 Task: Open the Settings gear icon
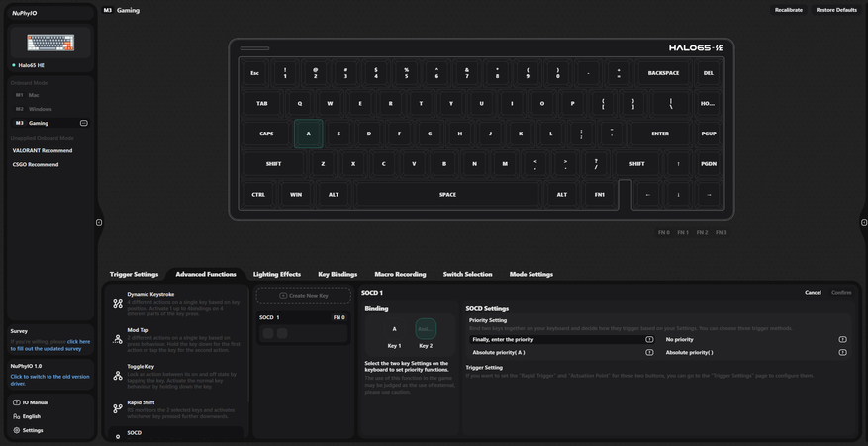pos(16,430)
